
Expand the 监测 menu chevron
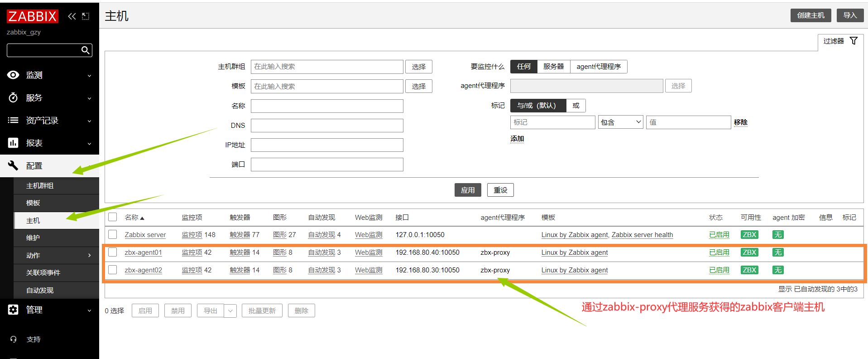pyautogui.click(x=89, y=76)
